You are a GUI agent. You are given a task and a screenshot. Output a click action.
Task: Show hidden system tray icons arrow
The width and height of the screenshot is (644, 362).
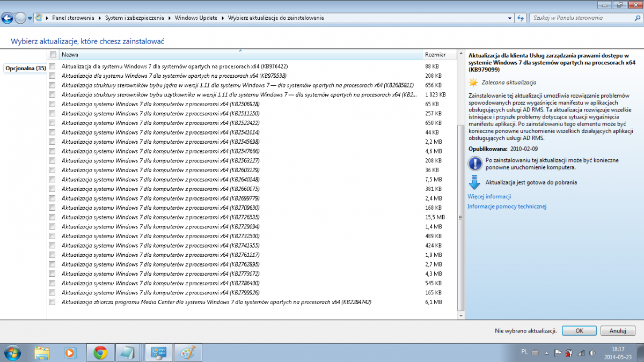point(547,352)
